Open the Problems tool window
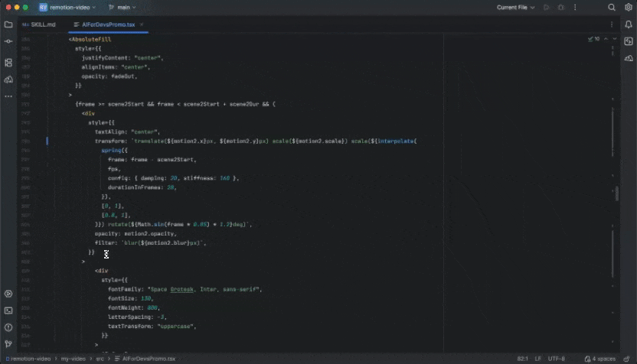Screen dimensions: 637x364 pos(8,327)
